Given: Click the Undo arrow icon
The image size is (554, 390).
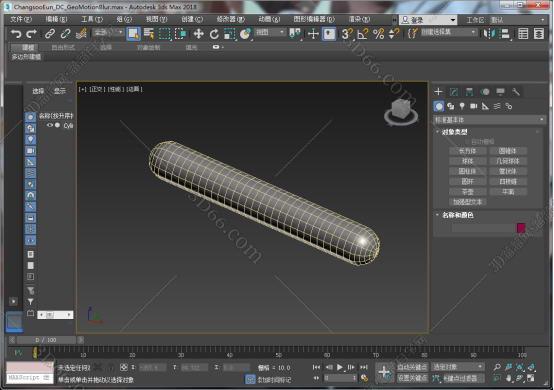Looking at the screenshot, I should (16, 34).
